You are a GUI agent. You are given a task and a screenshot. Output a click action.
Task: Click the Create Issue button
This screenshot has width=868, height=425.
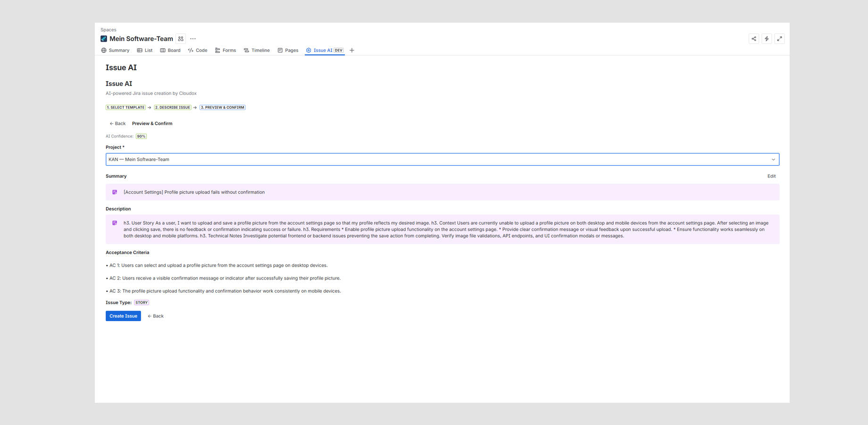123,316
